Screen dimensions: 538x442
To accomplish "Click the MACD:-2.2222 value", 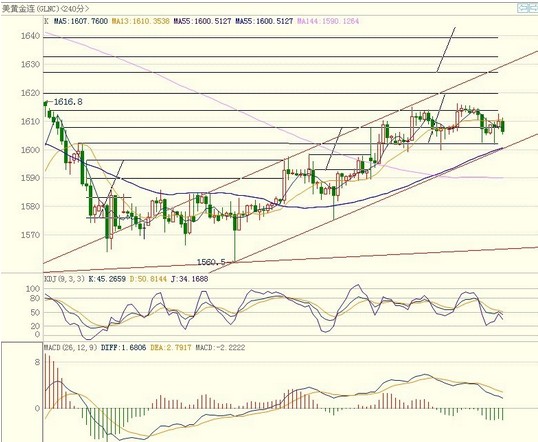I will [x=220, y=348].
